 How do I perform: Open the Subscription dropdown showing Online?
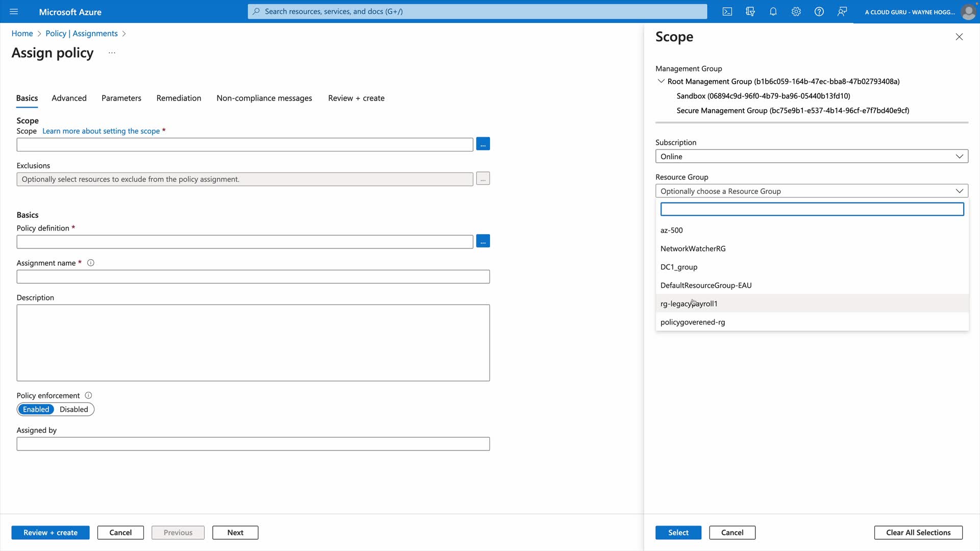pyautogui.click(x=812, y=157)
